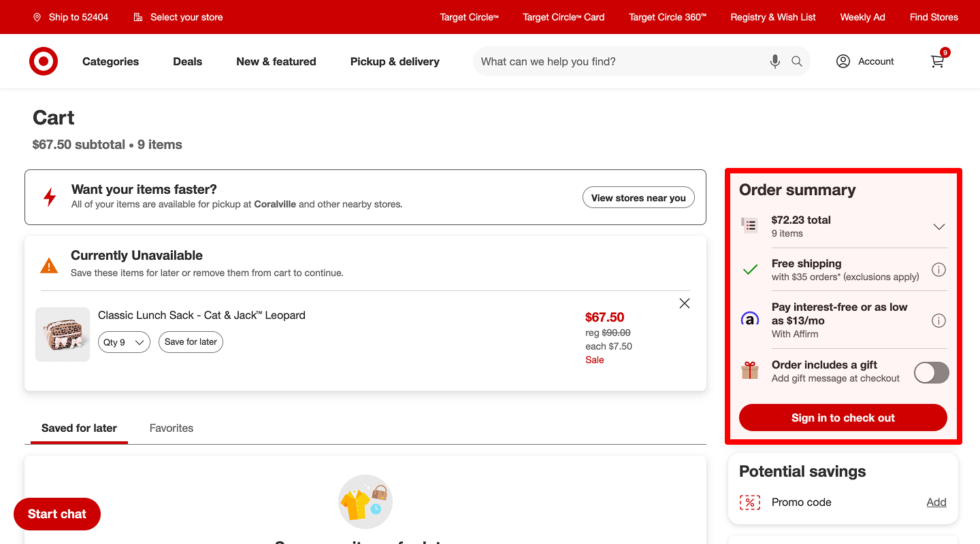
Task: Open the Categories menu
Action: pyautogui.click(x=110, y=61)
